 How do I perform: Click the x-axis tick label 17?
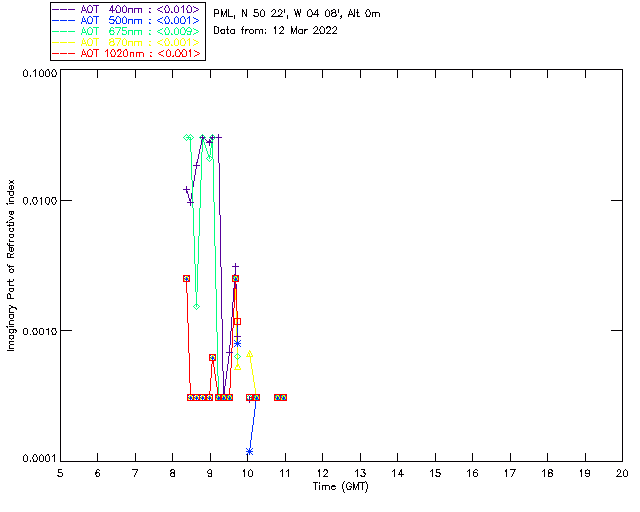tap(510, 473)
